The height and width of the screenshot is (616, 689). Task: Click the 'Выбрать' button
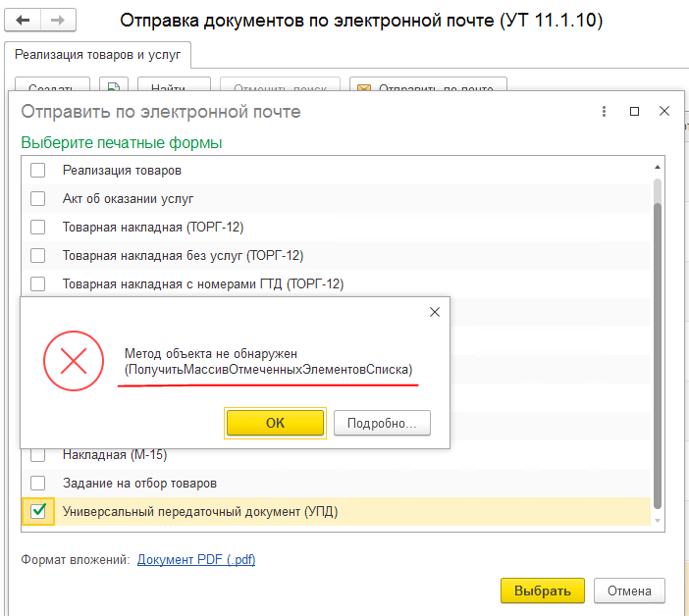click(542, 590)
